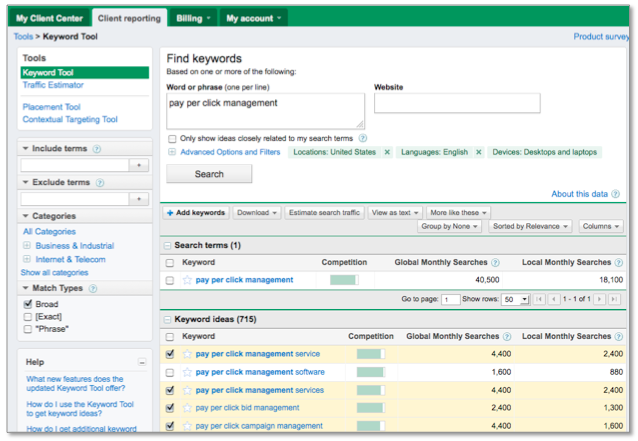Add the term in Include terms field
638x441 pixels.
(140, 165)
